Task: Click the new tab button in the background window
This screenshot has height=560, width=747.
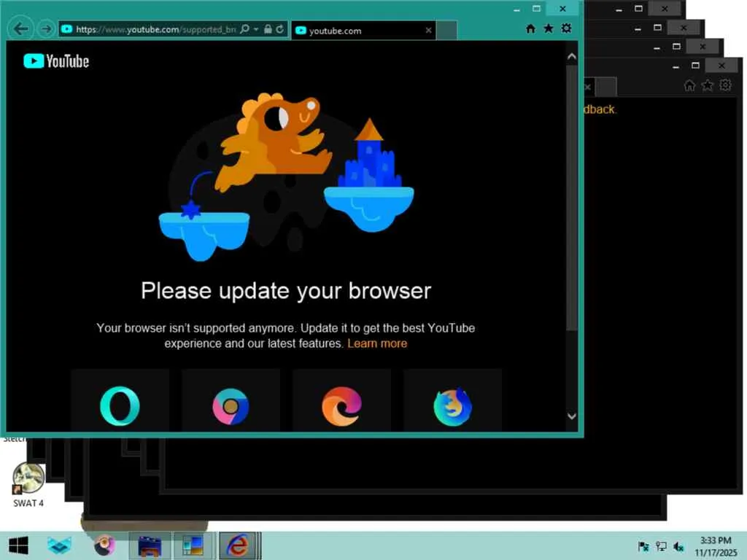Action: 606,87
